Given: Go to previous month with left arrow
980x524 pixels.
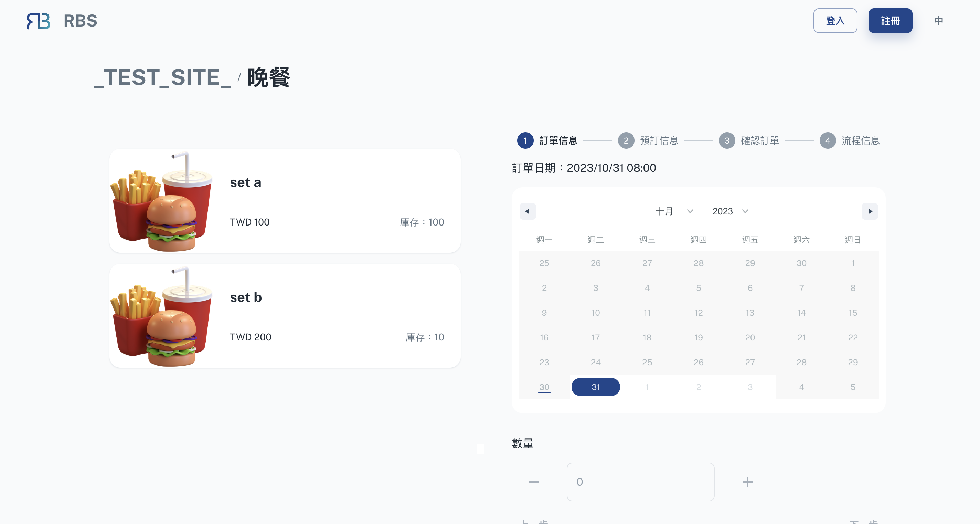Looking at the screenshot, I should [527, 211].
